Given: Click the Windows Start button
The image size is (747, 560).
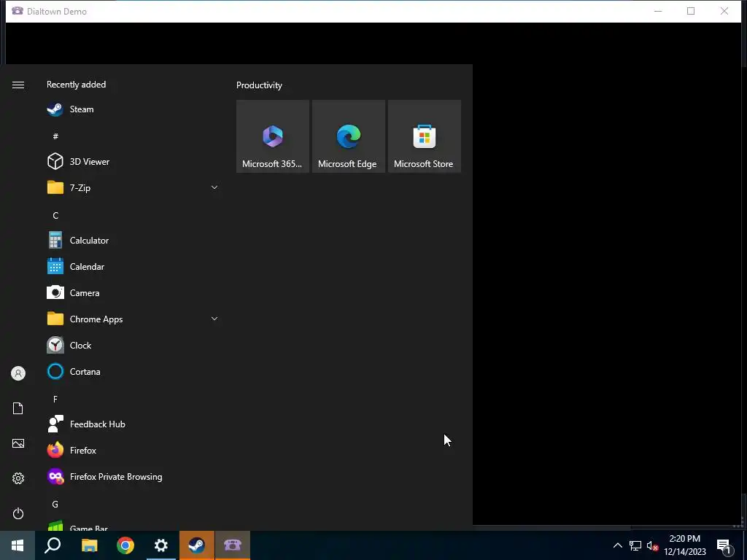Looking at the screenshot, I should point(18,545).
